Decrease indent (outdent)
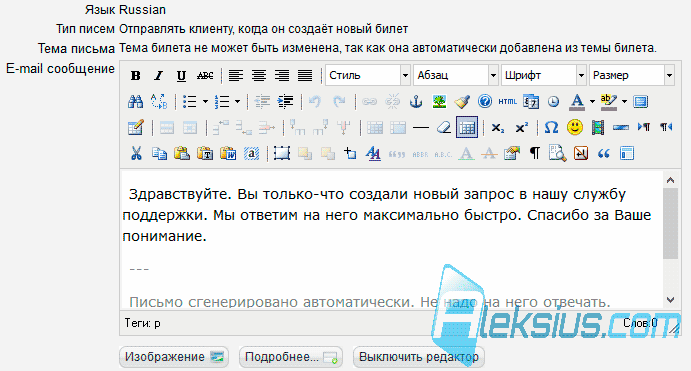Image resolution: width=691 pixels, height=371 pixels. point(263,102)
